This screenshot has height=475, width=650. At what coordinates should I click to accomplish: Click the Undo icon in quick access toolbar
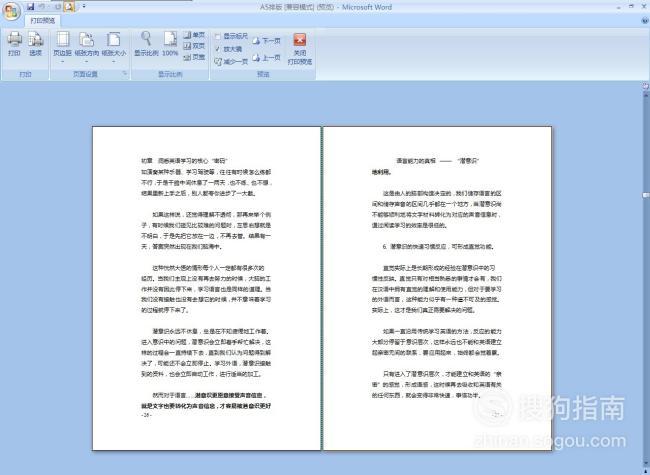click(x=42, y=6)
